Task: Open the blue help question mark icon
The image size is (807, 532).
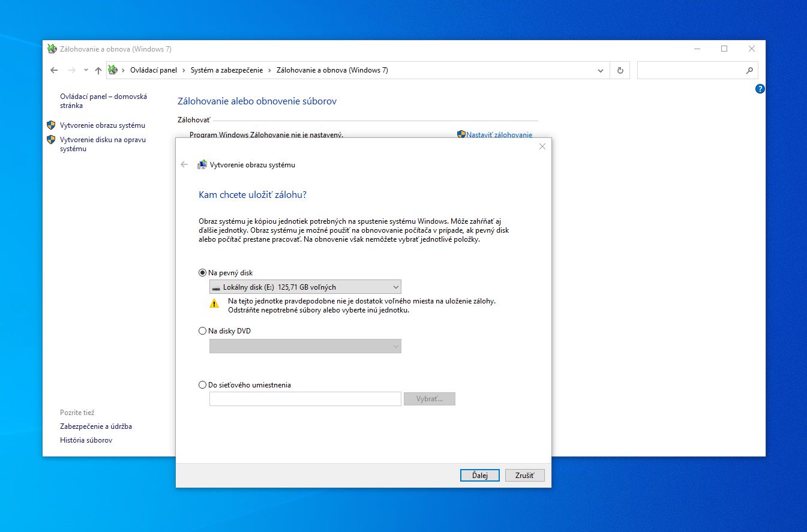Action: click(760, 89)
